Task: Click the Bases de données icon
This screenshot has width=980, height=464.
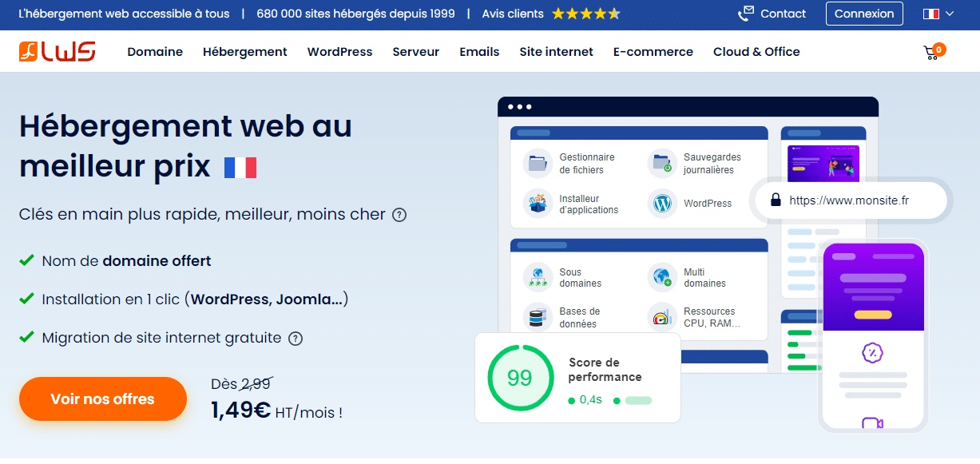Action: coord(538,317)
